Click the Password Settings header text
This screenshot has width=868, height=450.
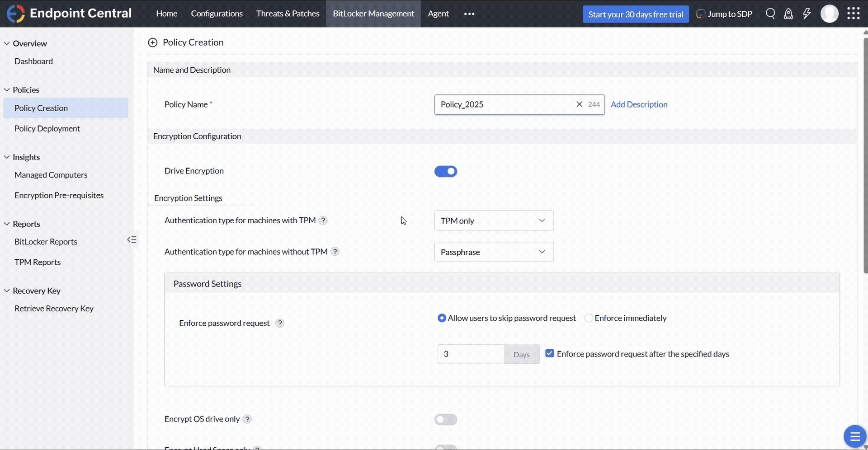[x=208, y=284]
